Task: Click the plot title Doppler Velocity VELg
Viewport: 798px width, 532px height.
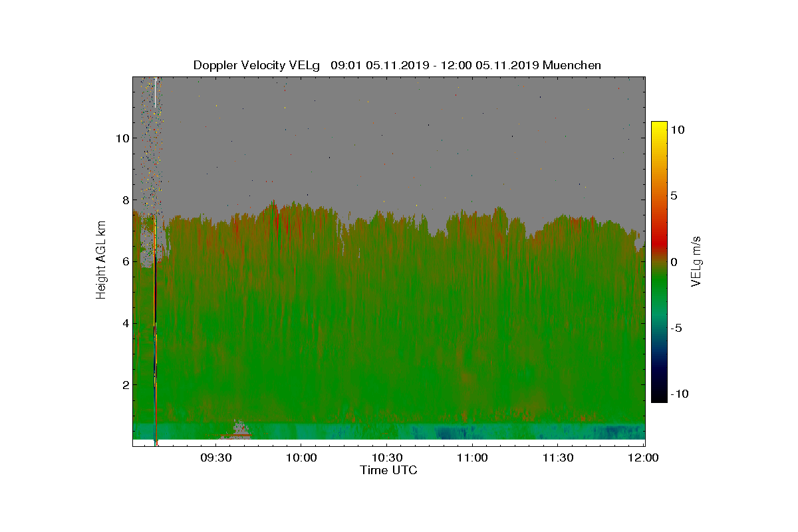Action: click(257, 65)
